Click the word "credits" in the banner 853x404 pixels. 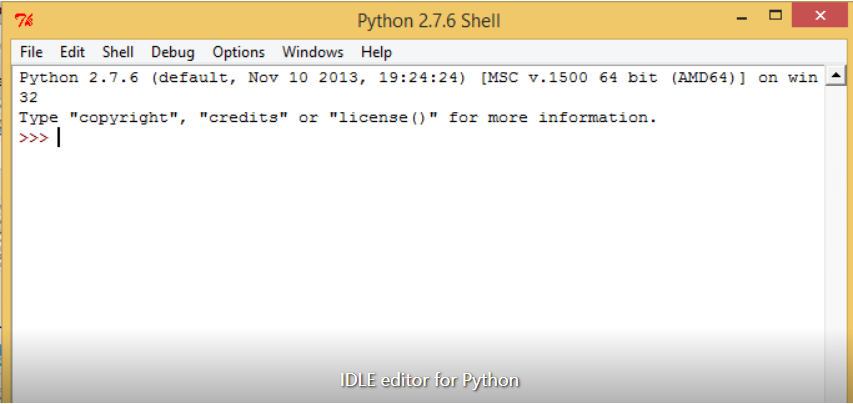(243, 117)
